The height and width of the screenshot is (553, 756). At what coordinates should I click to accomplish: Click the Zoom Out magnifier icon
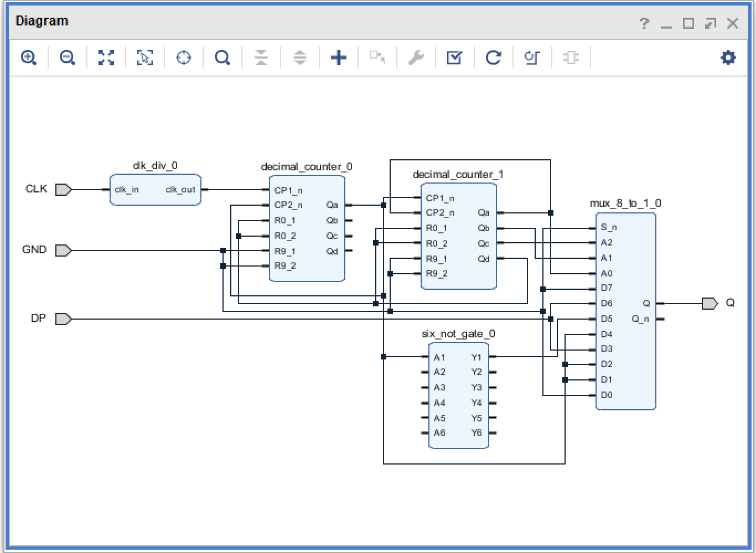[68, 58]
